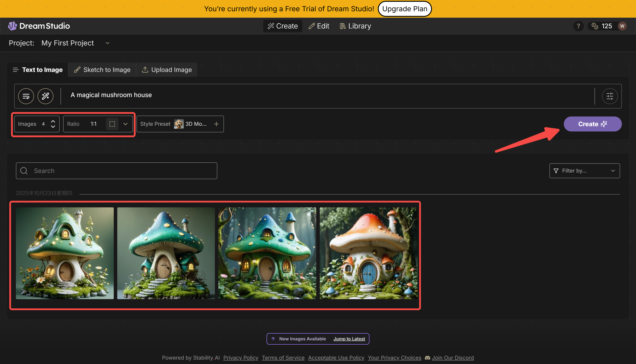Image resolution: width=636 pixels, height=364 pixels.
Task: Click the search magnifier icon
Action: point(24,171)
